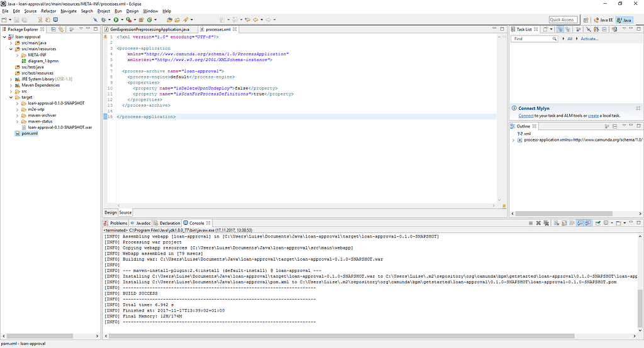644x348 pixels.
Task: Click Collapse All in Package Explorer
Action: click(x=53, y=30)
